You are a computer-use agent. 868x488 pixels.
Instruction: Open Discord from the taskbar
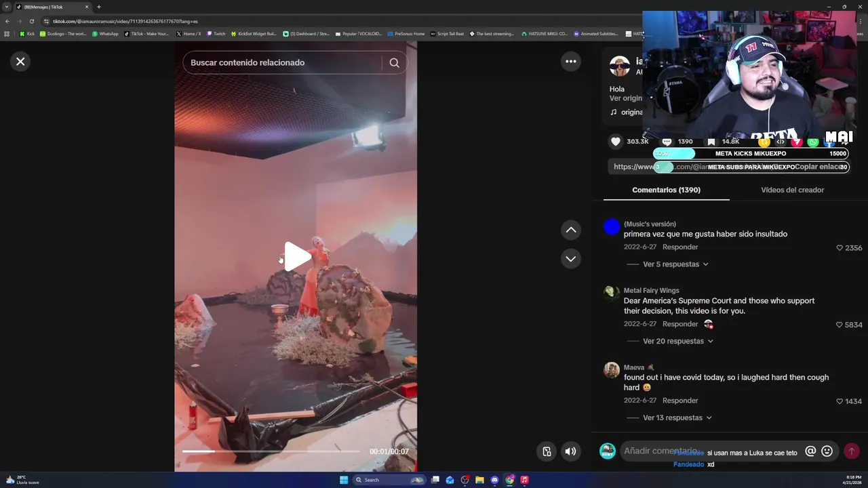[494, 480]
